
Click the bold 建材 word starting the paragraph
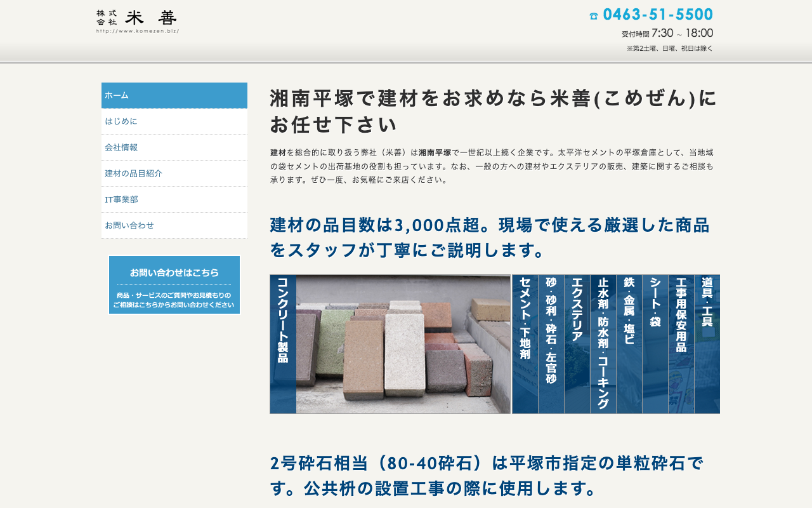tap(278, 153)
